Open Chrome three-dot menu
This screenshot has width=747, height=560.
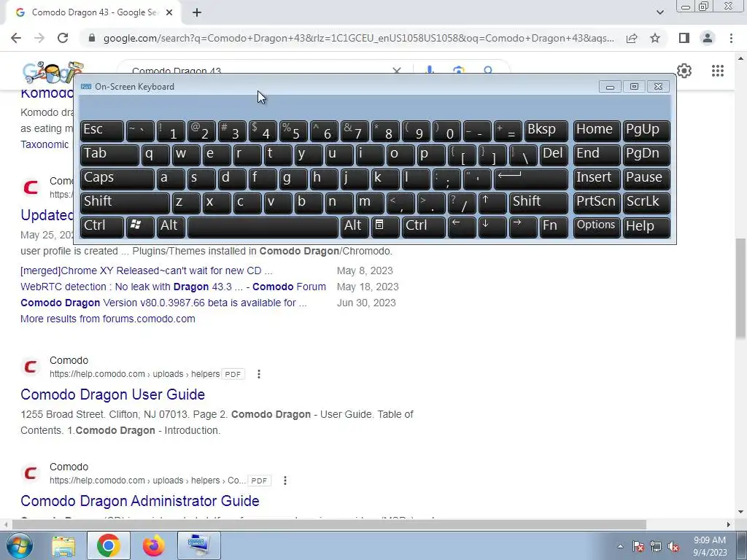click(731, 38)
